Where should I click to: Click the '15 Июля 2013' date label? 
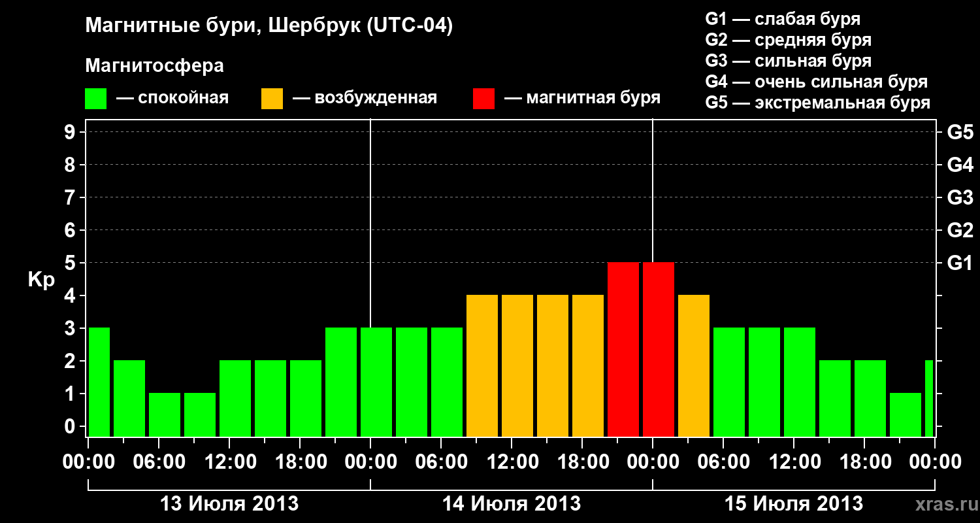794,503
